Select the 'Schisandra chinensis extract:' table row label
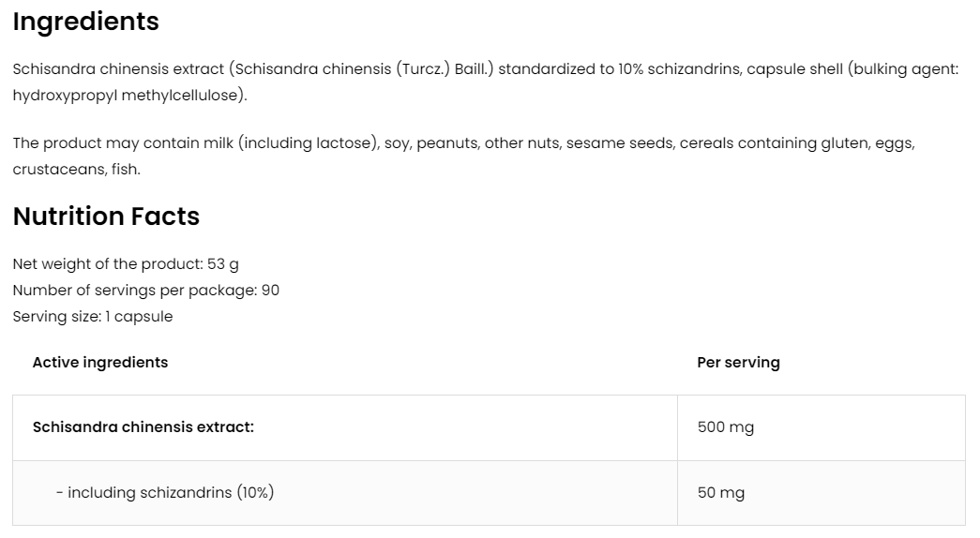980x538 pixels. [x=143, y=427]
